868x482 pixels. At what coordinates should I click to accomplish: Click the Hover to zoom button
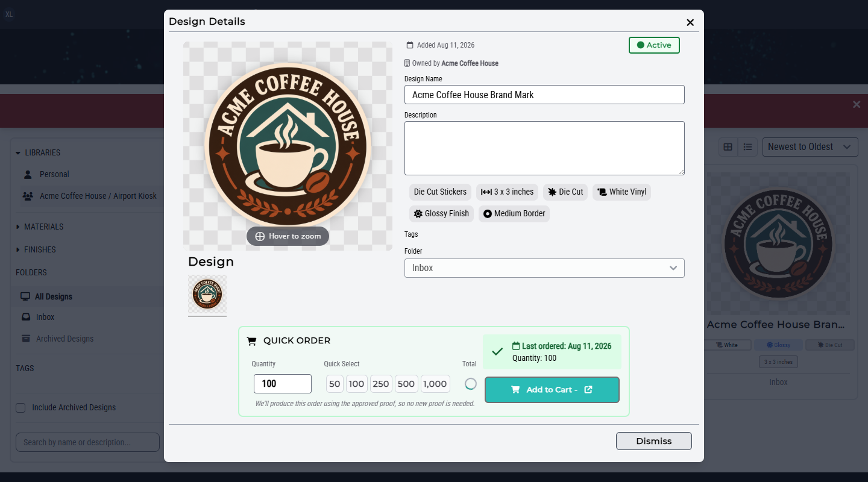click(x=288, y=236)
